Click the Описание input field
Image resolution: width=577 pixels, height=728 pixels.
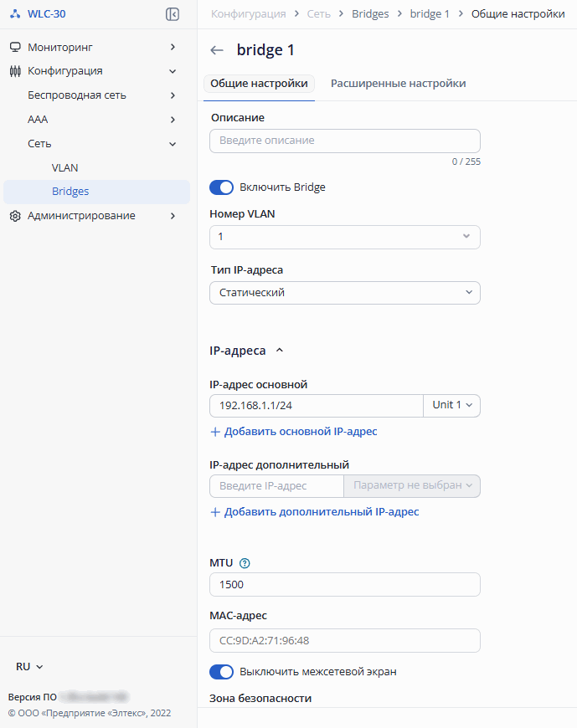pyautogui.click(x=345, y=141)
